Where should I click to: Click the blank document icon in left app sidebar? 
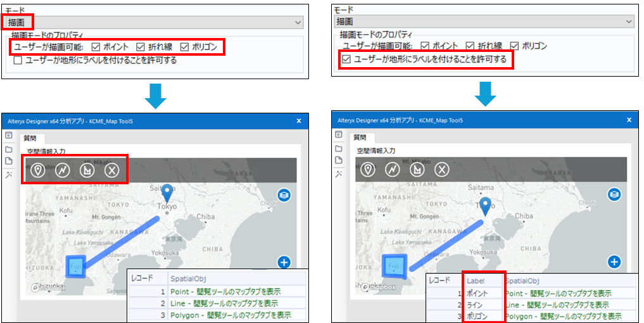pyautogui.click(x=9, y=161)
